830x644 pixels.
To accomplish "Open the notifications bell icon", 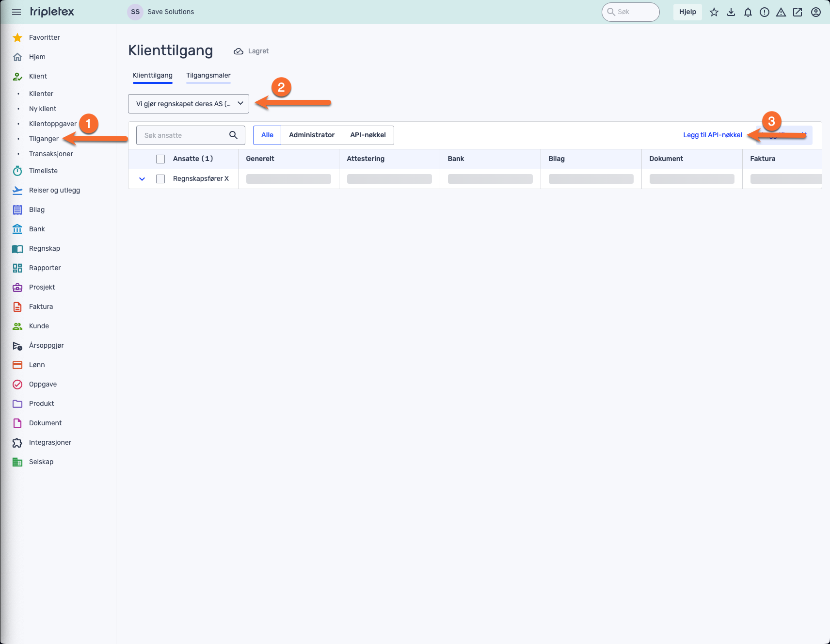I will click(x=748, y=12).
